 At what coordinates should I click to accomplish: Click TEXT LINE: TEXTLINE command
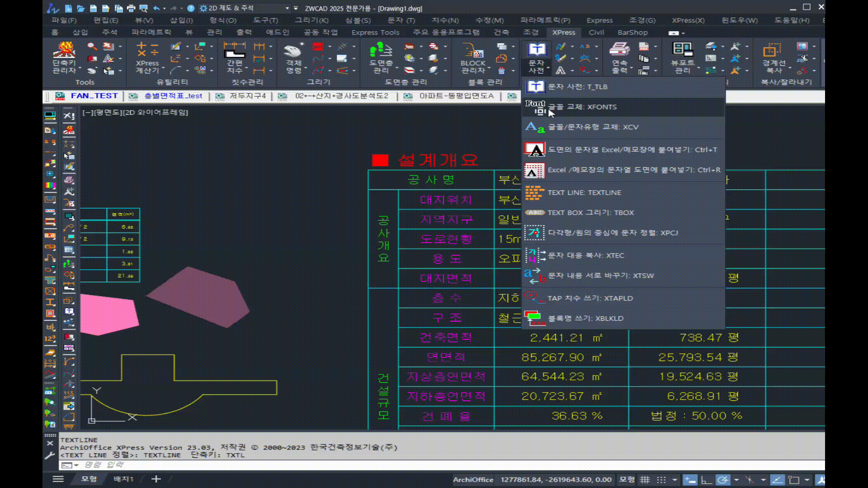point(584,192)
